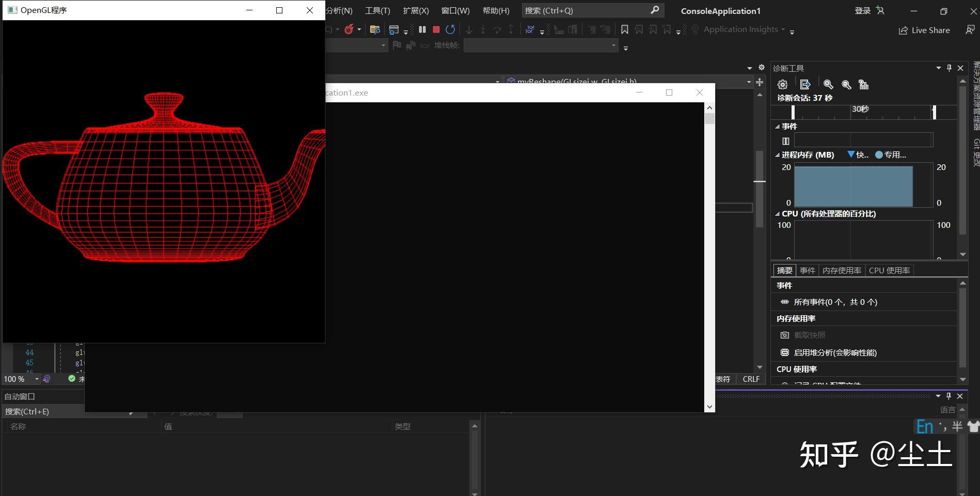This screenshot has width=980, height=496.
Task: Switch to the 事件 events tab
Action: [x=807, y=270]
